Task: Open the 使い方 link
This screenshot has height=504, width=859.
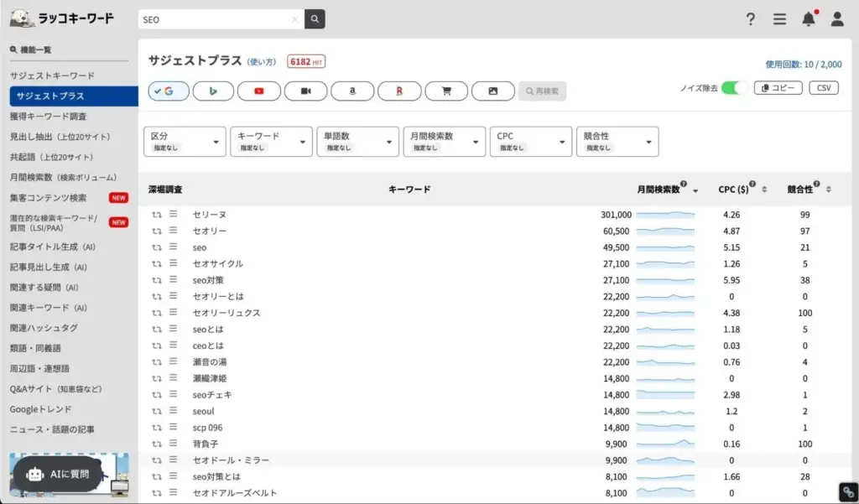Action: tap(262, 62)
